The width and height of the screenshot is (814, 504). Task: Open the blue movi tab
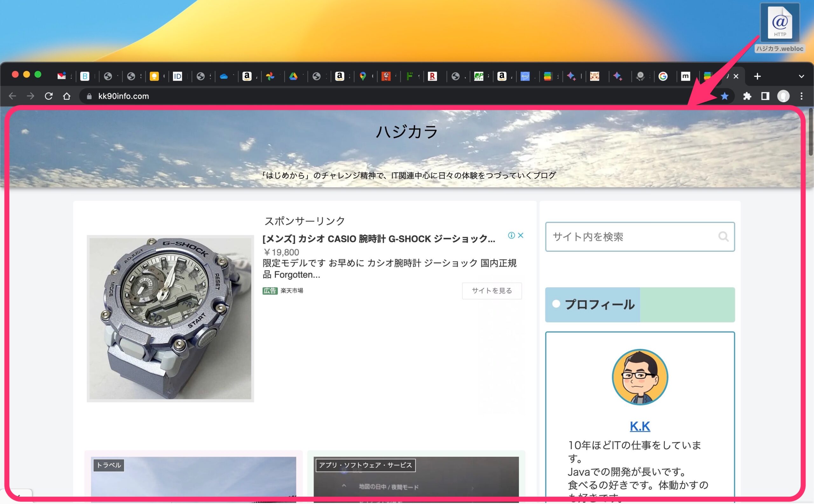coord(525,76)
